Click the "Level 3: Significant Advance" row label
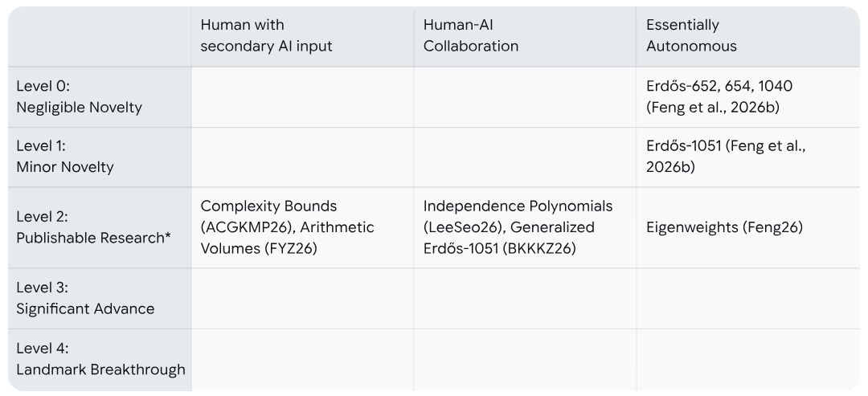 [x=85, y=298]
